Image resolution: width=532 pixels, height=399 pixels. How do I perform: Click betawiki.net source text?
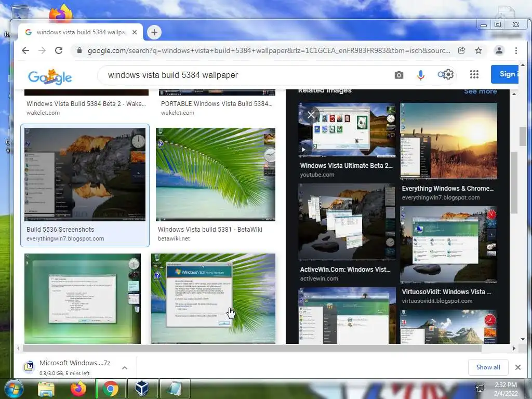pos(174,238)
